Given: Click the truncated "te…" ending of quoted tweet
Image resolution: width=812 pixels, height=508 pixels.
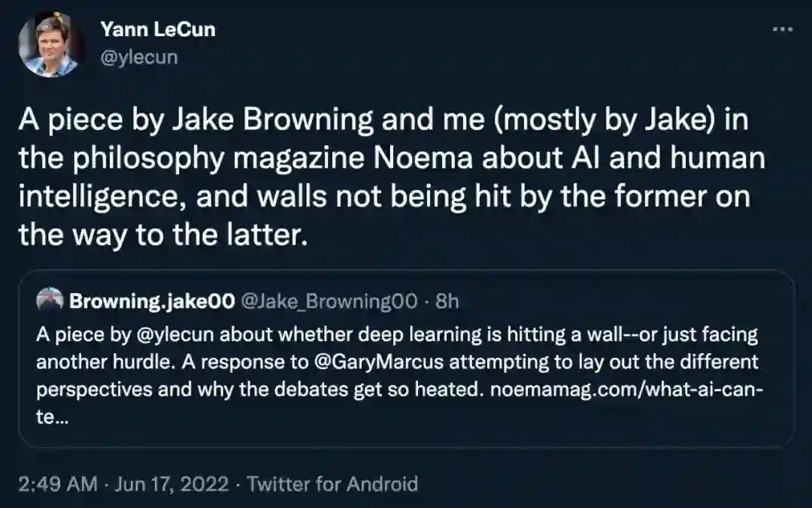Looking at the screenshot, I should coord(51,420).
